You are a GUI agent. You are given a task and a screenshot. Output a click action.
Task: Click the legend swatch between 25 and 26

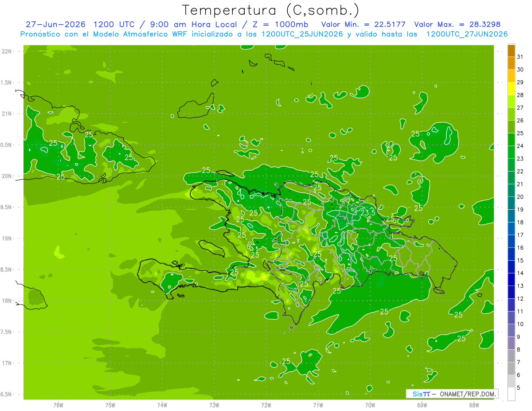pyautogui.click(x=511, y=127)
